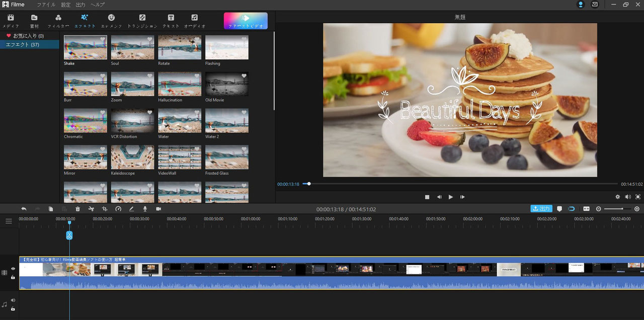The image size is (644, 320).
Task: Switch to the トランジション tab
Action: (142, 21)
